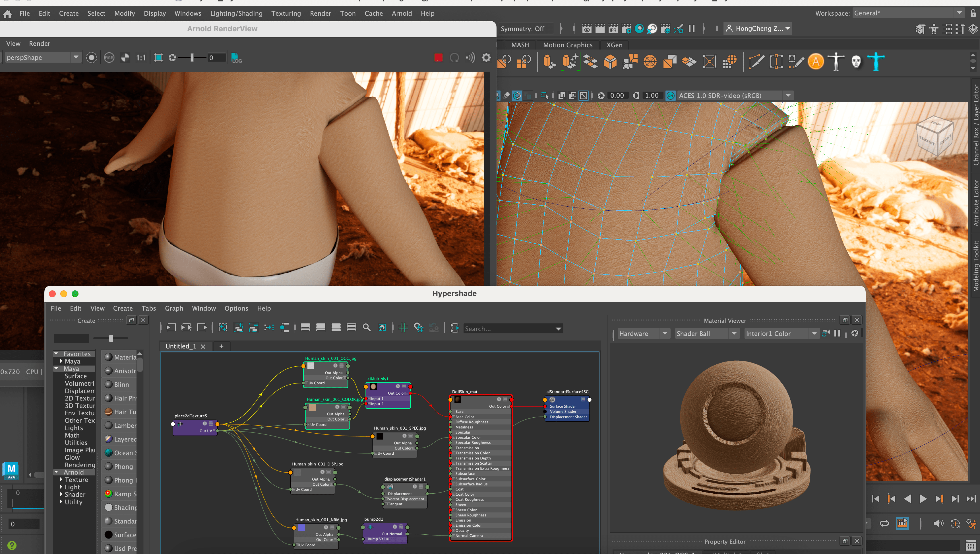The width and height of the screenshot is (980, 554).
Task: Click the magnifier search icon in Hypershade toolbar
Action: coord(367,327)
